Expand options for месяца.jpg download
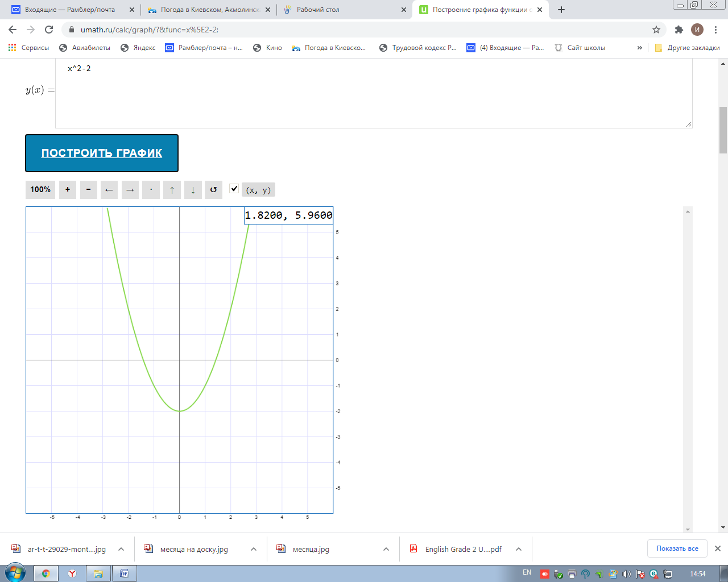Screen dimensions: 728x582 click(386, 549)
